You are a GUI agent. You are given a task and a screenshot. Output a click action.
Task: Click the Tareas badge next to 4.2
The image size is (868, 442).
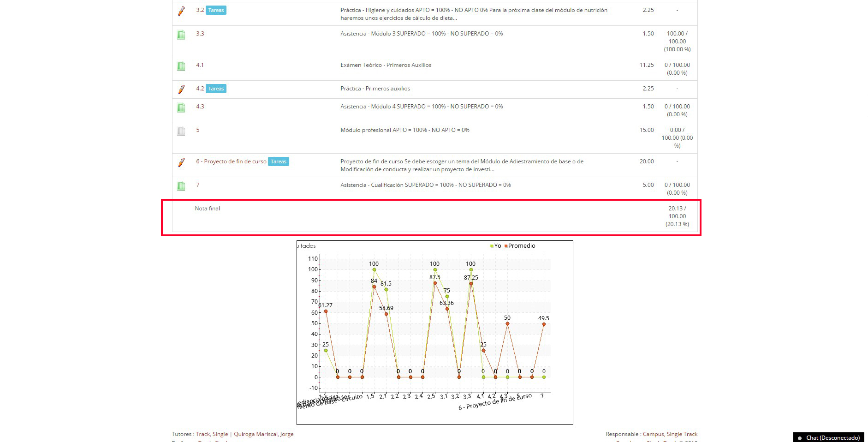[216, 89]
